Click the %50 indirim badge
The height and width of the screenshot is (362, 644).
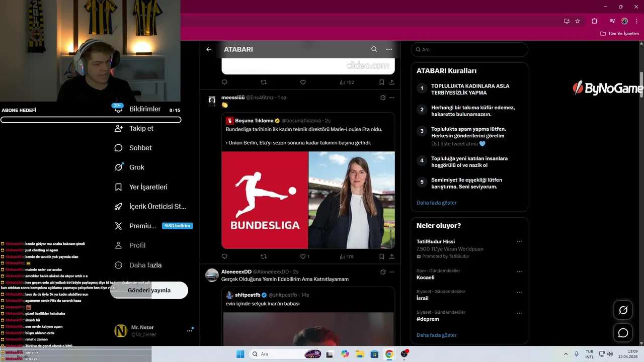coord(177,226)
